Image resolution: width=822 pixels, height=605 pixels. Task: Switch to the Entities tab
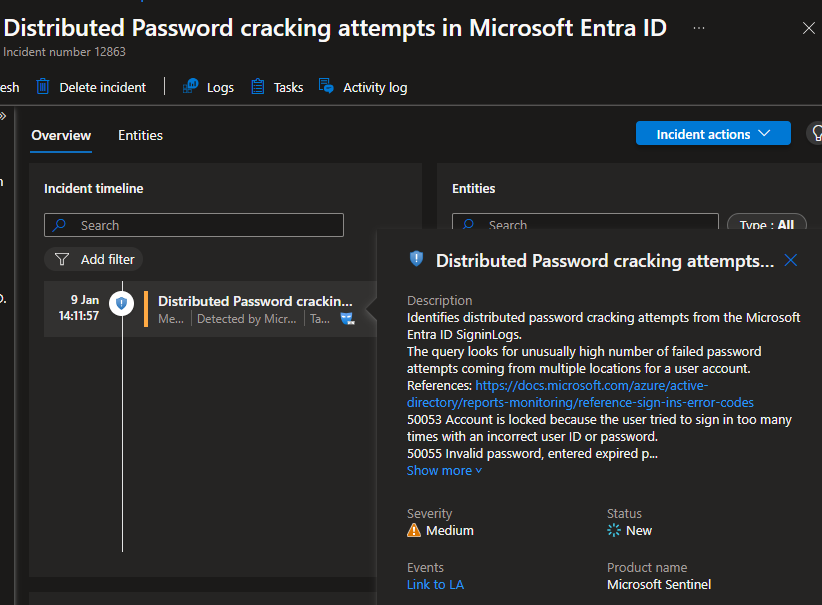(x=140, y=135)
